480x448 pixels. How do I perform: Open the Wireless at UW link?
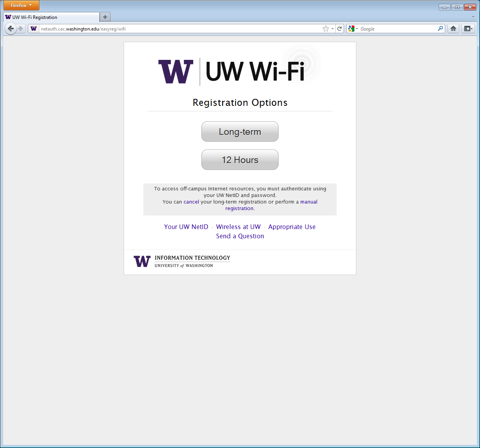tap(238, 227)
